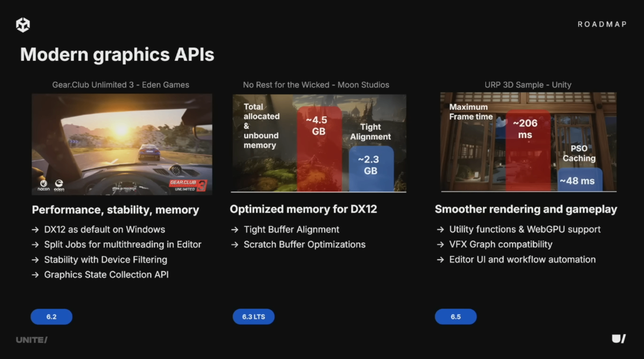Viewport: 644px width, 359px height.
Task: Click the Smoother rendering and gameplay heading
Action: pyautogui.click(x=526, y=209)
